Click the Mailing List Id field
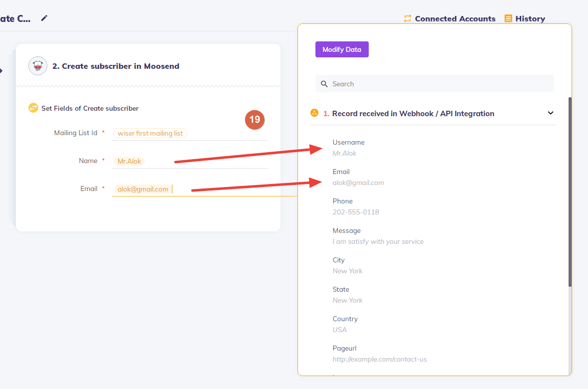The image size is (588, 389). pyautogui.click(x=190, y=133)
